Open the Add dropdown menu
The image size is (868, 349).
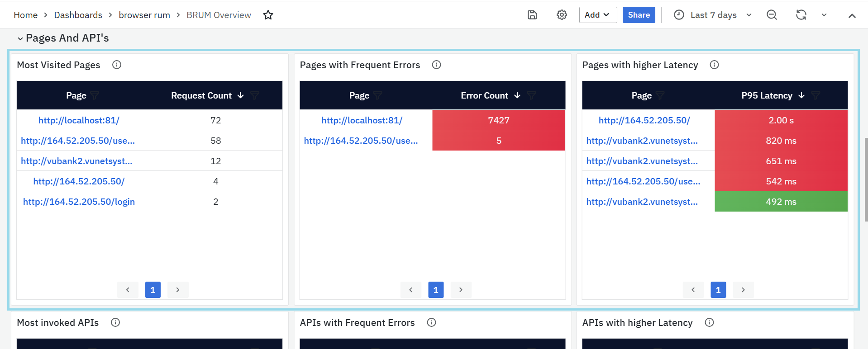pyautogui.click(x=597, y=15)
